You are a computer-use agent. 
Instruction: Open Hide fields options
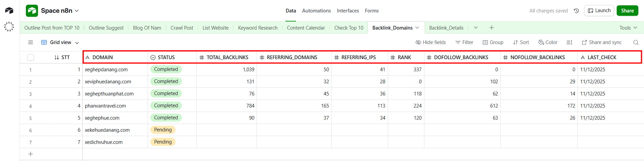click(430, 42)
